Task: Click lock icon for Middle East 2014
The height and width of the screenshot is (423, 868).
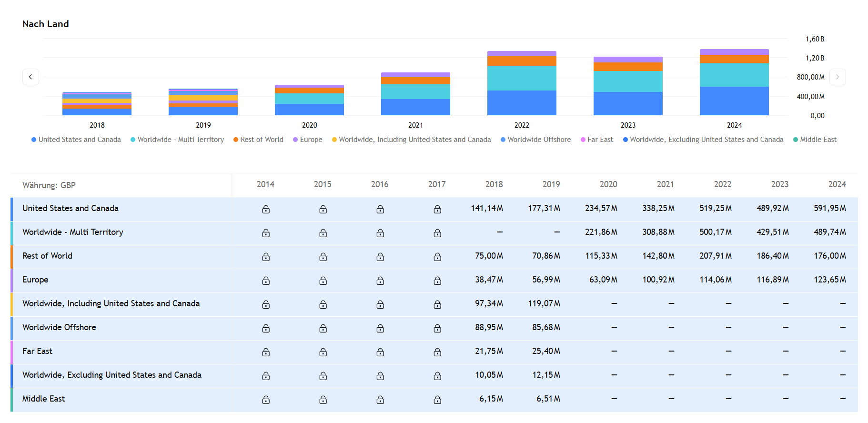Action: (x=266, y=400)
